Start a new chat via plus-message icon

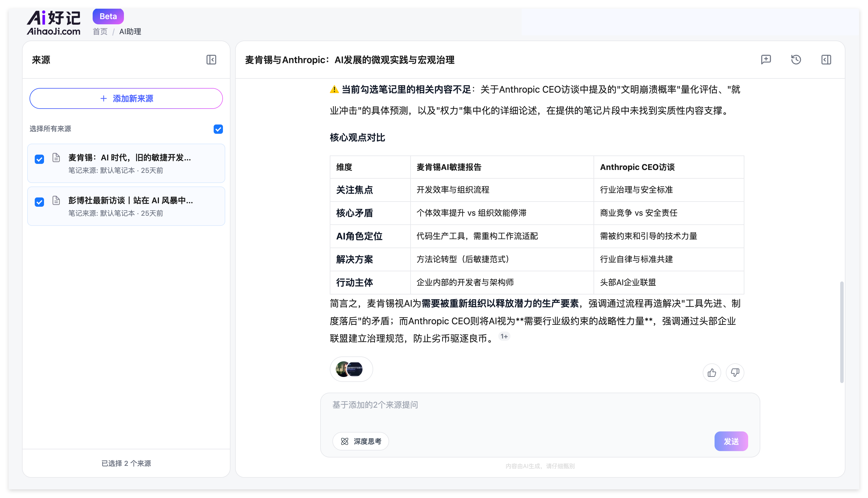tap(766, 60)
